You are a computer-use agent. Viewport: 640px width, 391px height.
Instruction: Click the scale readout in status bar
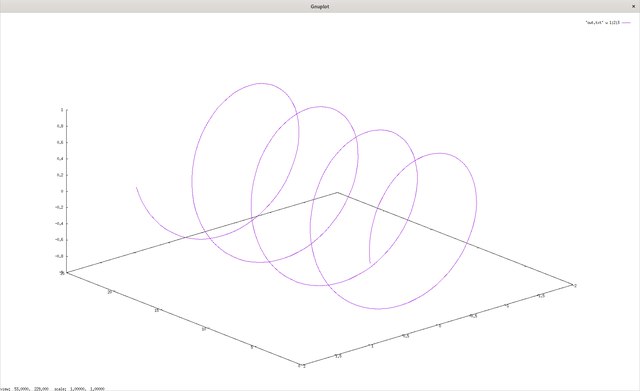coord(79,389)
